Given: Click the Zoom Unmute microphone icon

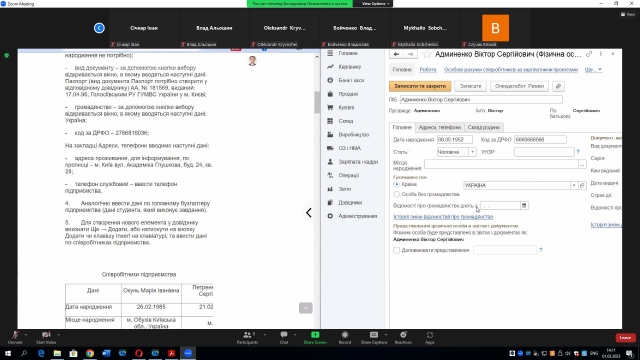Looking at the screenshot, I should (x=15, y=335).
